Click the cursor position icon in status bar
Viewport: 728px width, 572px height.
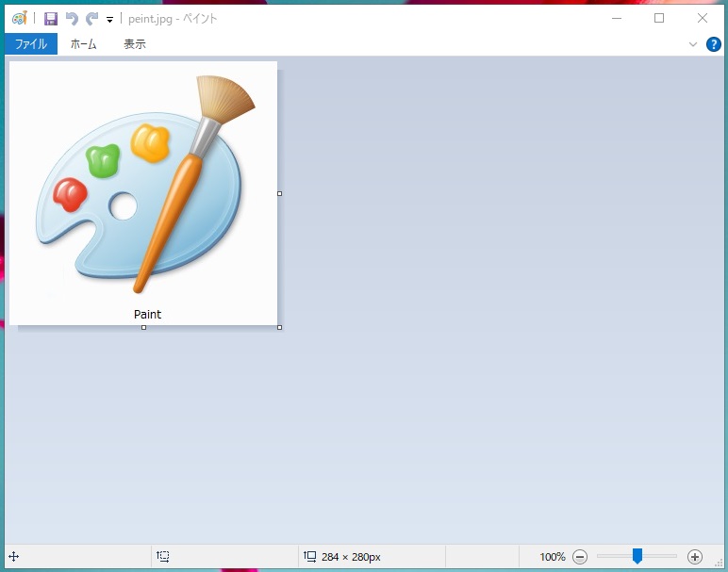pos(14,557)
